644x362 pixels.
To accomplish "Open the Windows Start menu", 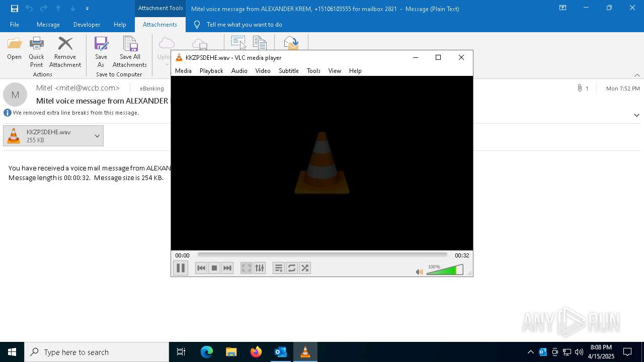I will click(x=12, y=352).
